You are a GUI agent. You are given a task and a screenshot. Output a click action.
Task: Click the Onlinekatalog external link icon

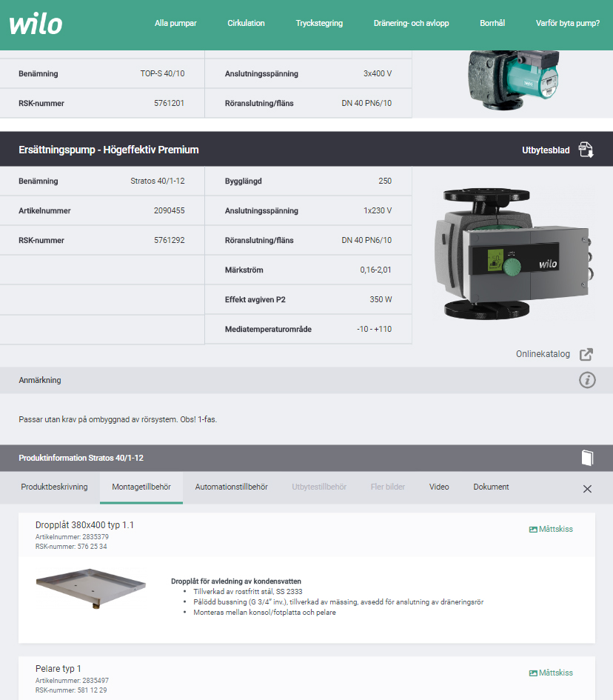pyautogui.click(x=586, y=354)
